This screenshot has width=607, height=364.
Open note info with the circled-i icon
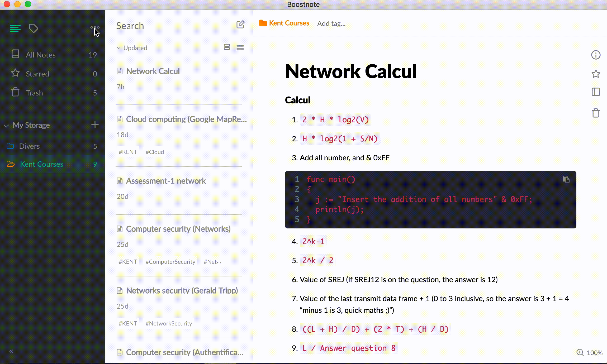tap(596, 55)
